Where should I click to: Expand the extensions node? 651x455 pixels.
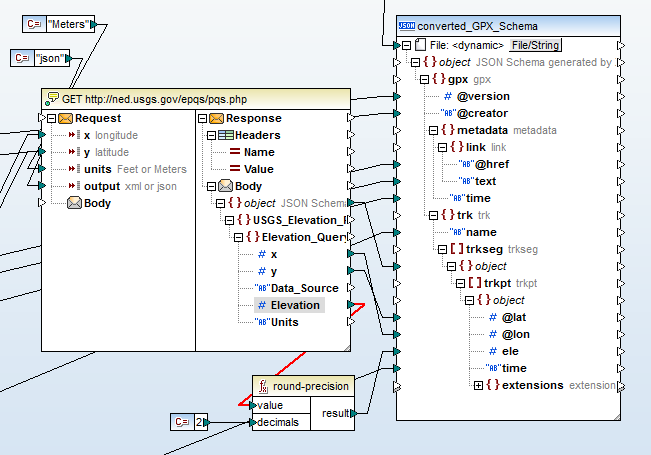[x=478, y=385]
